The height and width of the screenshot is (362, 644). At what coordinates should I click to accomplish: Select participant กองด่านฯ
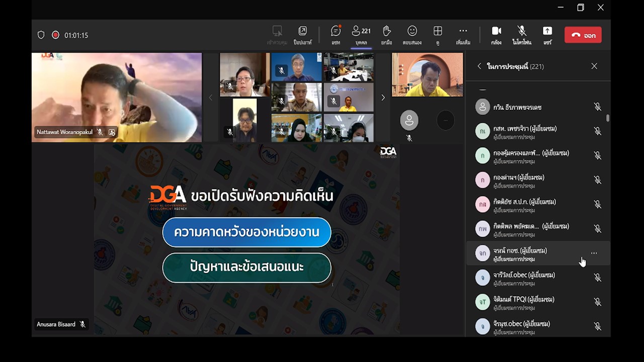pyautogui.click(x=538, y=180)
